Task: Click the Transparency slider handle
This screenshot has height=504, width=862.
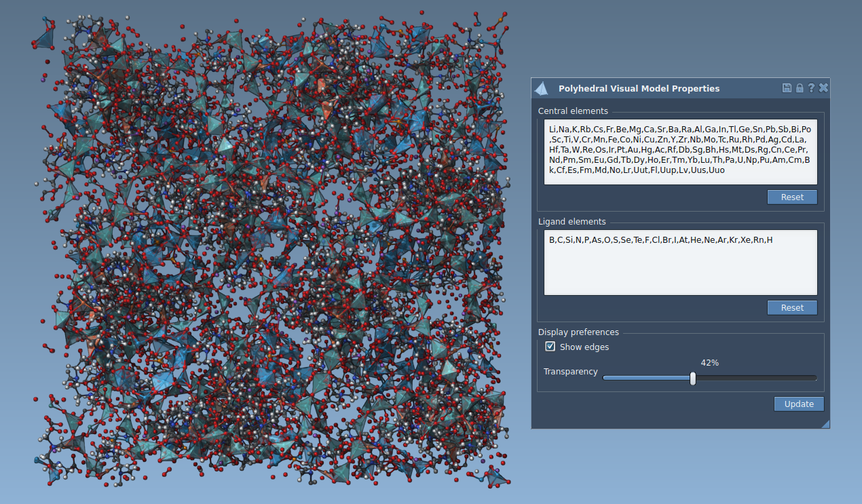Action: 692,379
